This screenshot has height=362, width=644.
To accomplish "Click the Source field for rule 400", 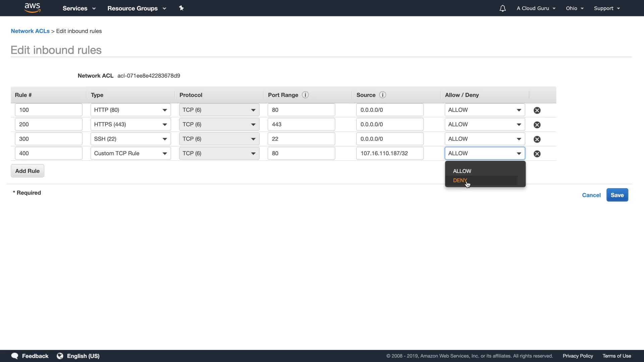I will (x=389, y=154).
